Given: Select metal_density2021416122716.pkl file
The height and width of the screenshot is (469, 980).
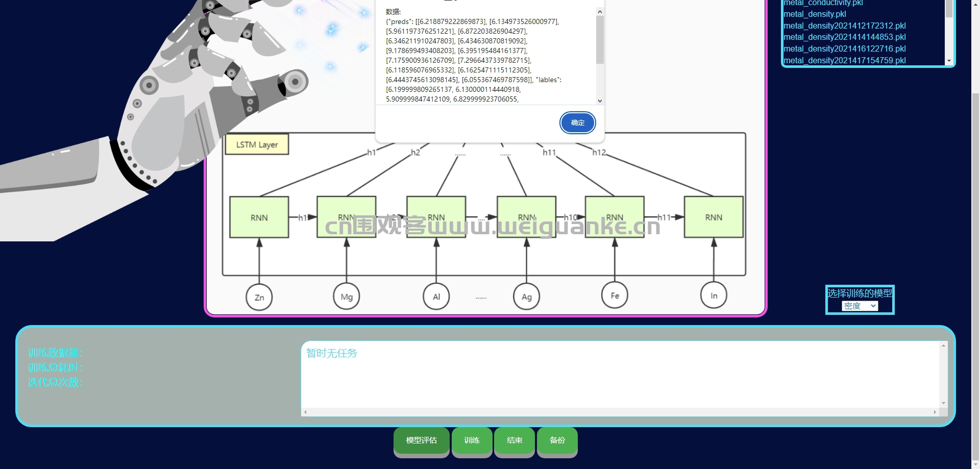Looking at the screenshot, I should point(845,49).
